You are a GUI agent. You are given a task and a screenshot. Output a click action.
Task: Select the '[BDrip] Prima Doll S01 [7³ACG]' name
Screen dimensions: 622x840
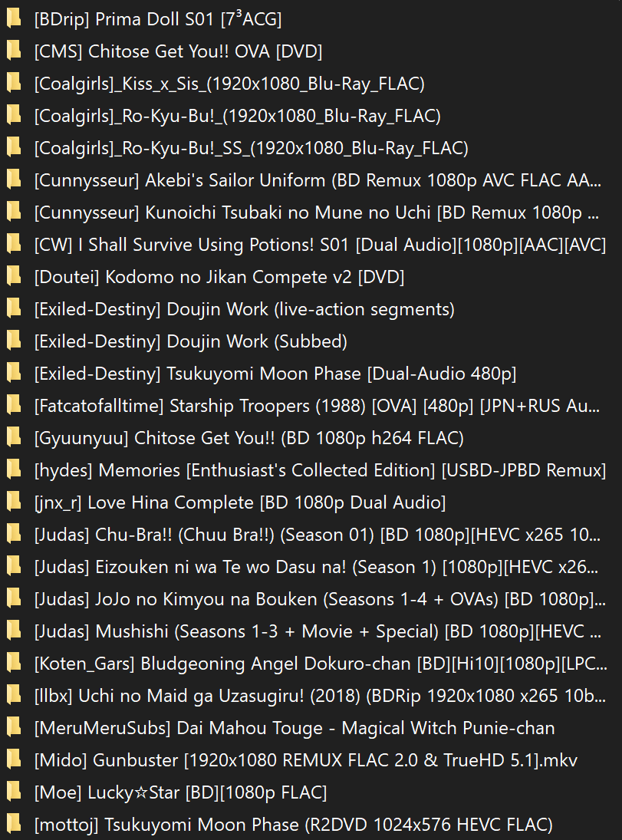(157, 19)
